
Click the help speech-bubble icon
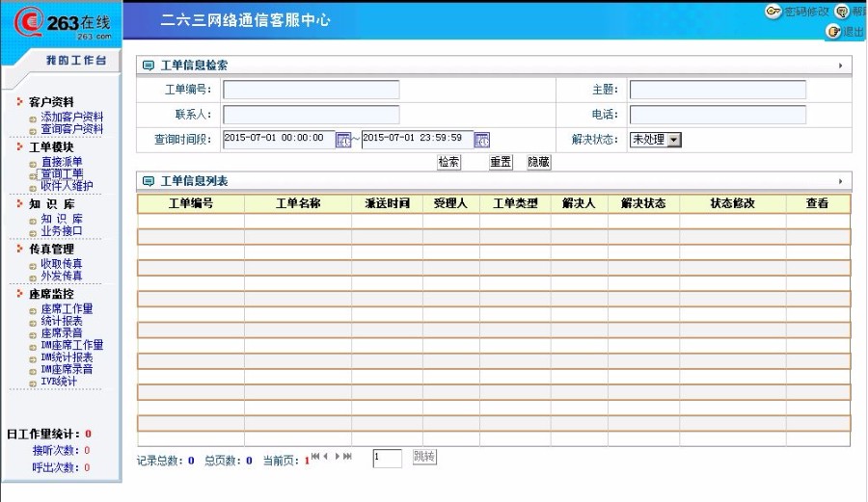pos(842,11)
